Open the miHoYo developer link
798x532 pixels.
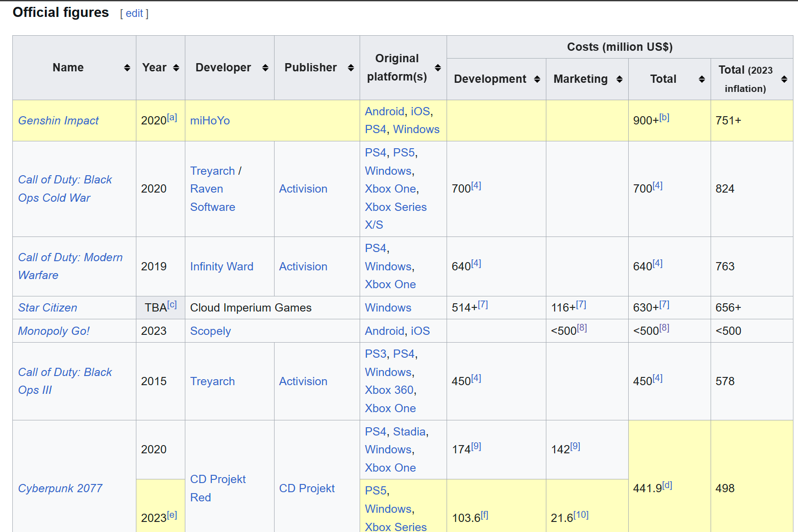click(x=210, y=120)
